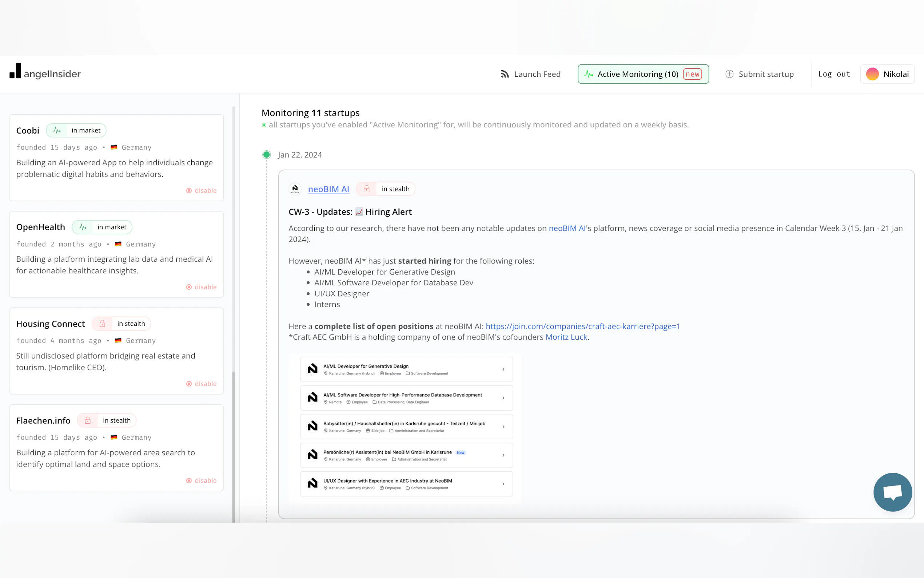Disable monitoring for OpenHealth
This screenshot has width=924, height=578.
201,287
